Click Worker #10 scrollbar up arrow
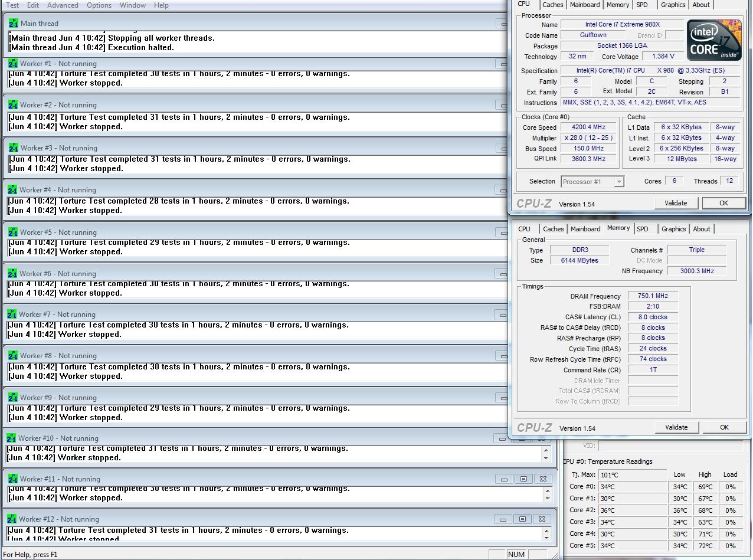The height and width of the screenshot is (560, 753). [546, 450]
